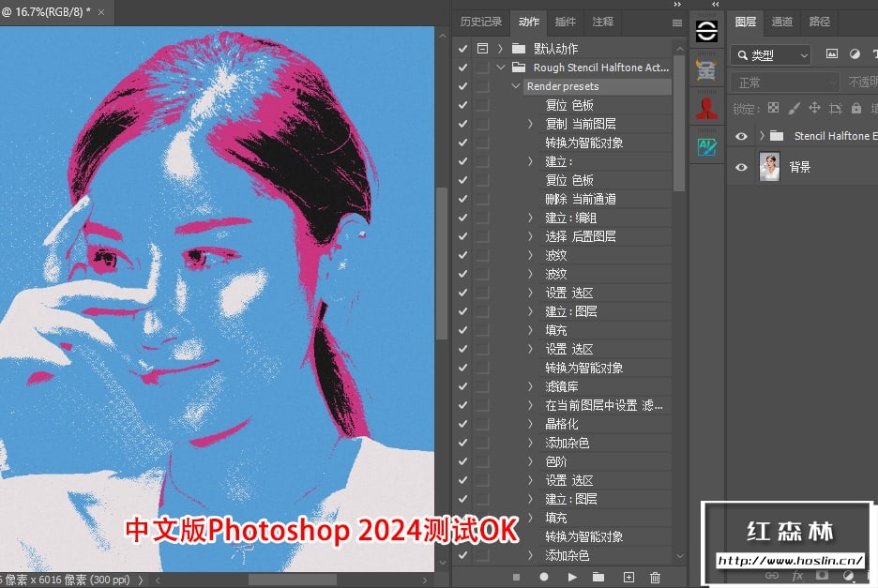Lock transparent pixels checkerboard icon
878x588 pixels.
(x=773, y=108)
